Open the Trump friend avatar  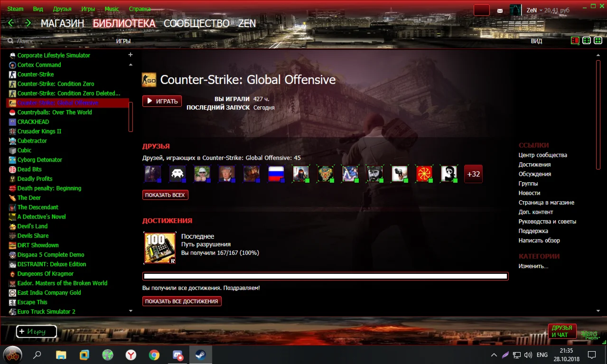tap(227, 174)
